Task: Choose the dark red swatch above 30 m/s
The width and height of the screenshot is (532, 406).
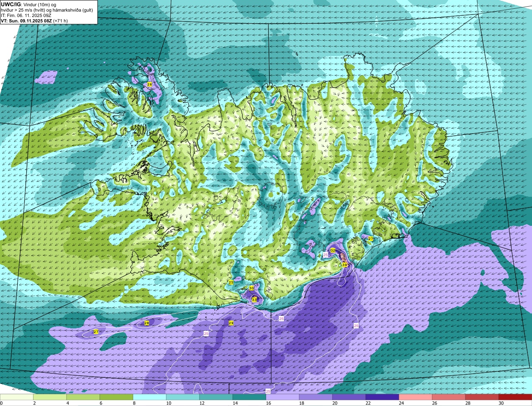Action: pyautogui.click(x=515, y=397)
